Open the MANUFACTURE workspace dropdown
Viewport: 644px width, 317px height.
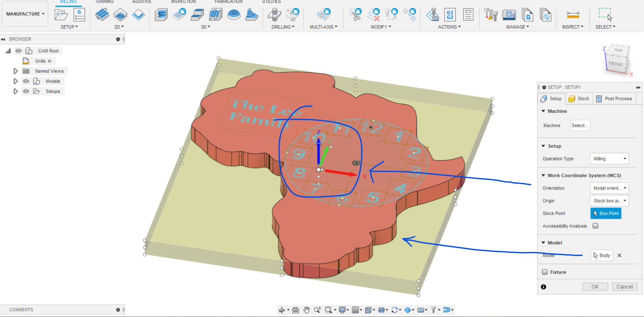coord(25,14)
